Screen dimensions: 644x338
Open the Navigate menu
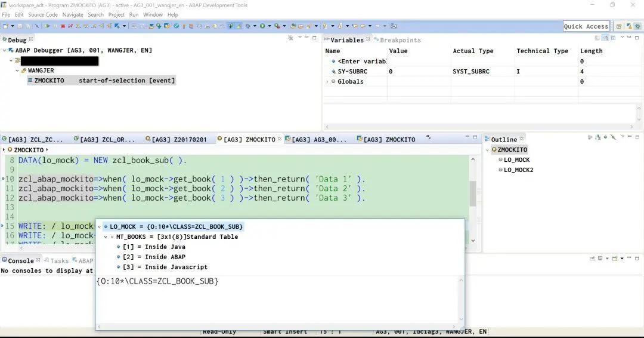[x=73, y=14]
